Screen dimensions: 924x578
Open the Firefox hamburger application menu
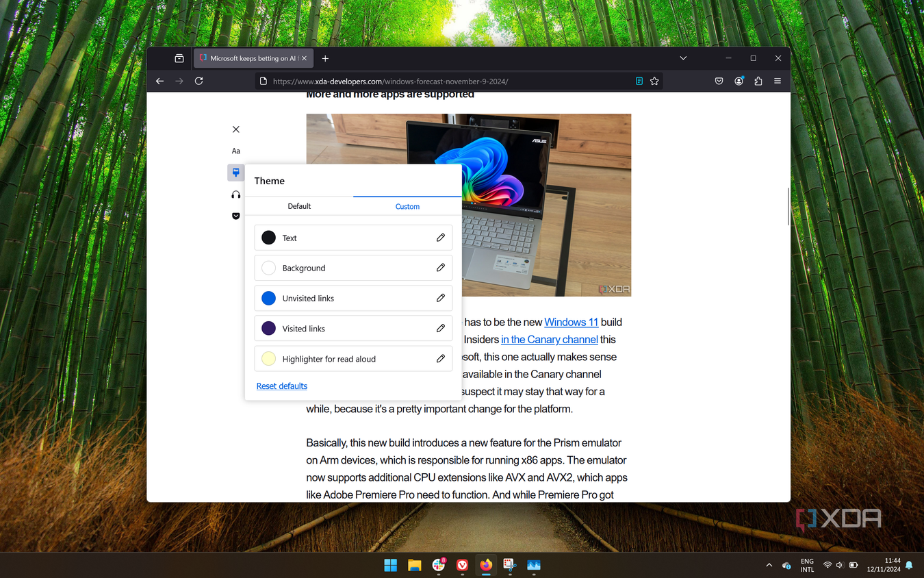click(x=778, y=81)
